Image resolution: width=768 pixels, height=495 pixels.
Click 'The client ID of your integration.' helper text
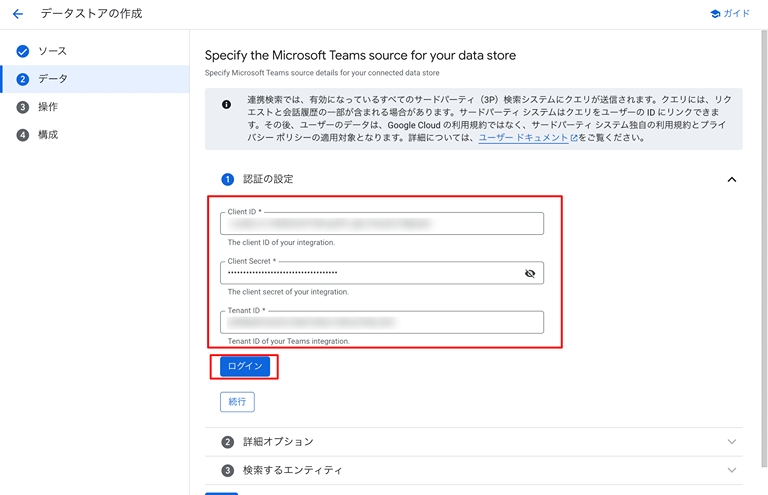(x=281, y=242)
